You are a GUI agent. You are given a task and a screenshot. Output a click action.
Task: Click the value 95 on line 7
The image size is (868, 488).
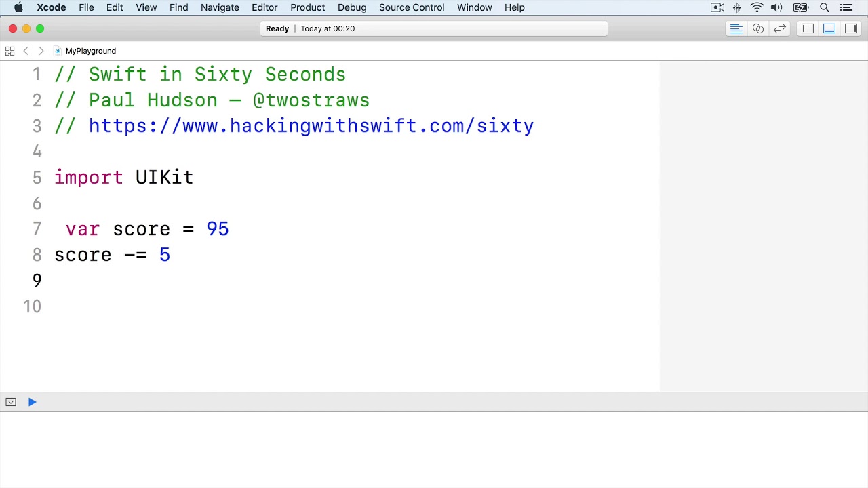point(218,229)
